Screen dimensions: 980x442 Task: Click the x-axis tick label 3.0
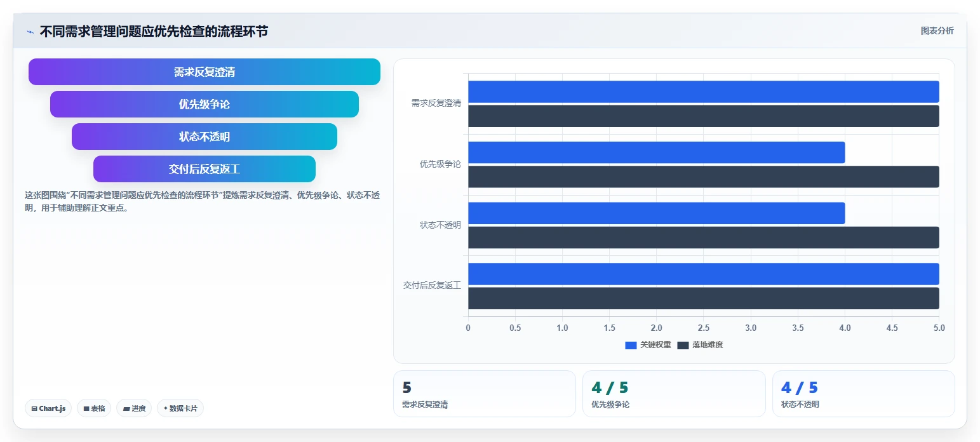[751, 328]
